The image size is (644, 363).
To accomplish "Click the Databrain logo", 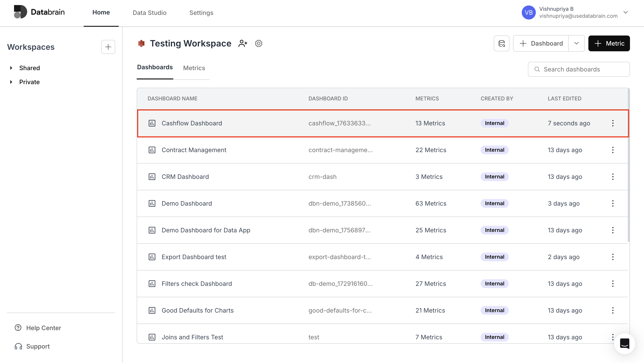I will pos(39,12).
